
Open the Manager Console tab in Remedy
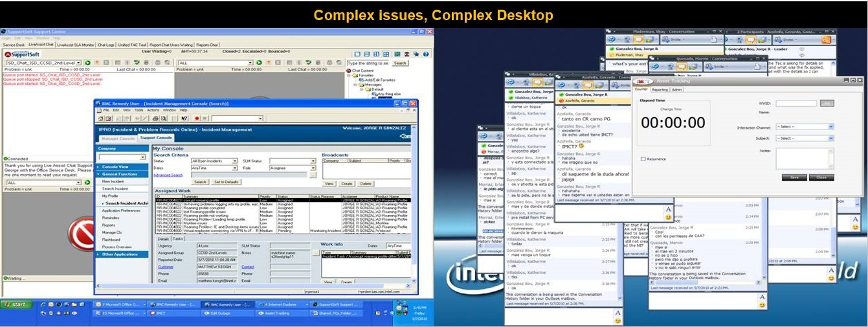pyautogui.click(x=118, y=138)
